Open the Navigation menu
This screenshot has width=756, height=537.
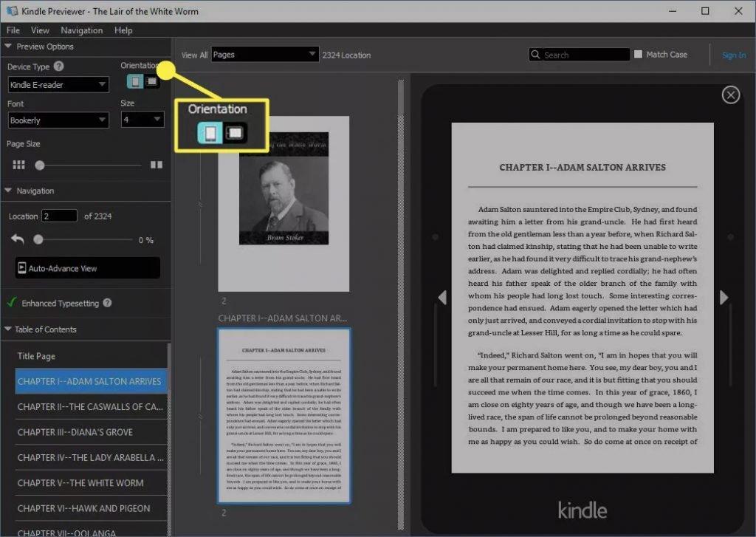click(x=81, y=30)
